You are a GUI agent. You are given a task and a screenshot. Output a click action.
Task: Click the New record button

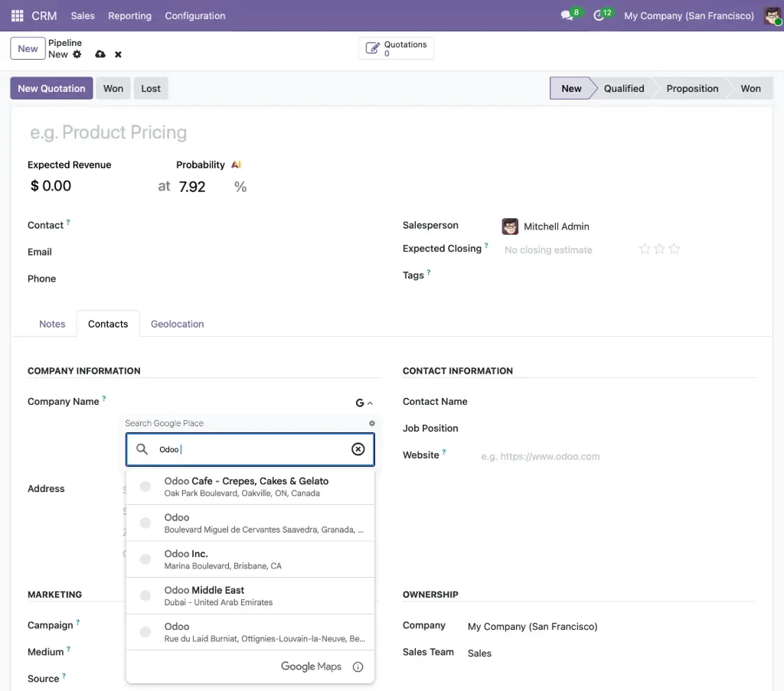pyautogui.click(x=28, y=48)
